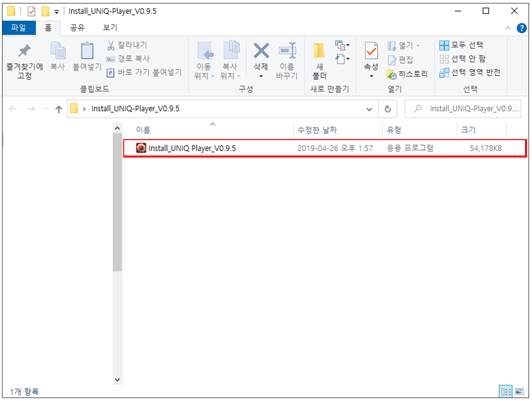The height and width of the screenshot is (401, 532).
Task: Go back with the left arrow
Action: (x=13, y=109)
